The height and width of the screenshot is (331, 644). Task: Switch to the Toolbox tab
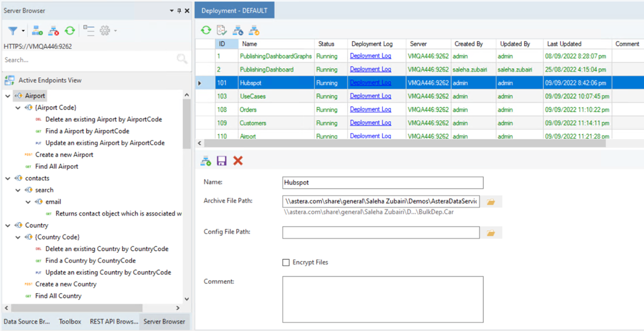click(x=70, y=321)
